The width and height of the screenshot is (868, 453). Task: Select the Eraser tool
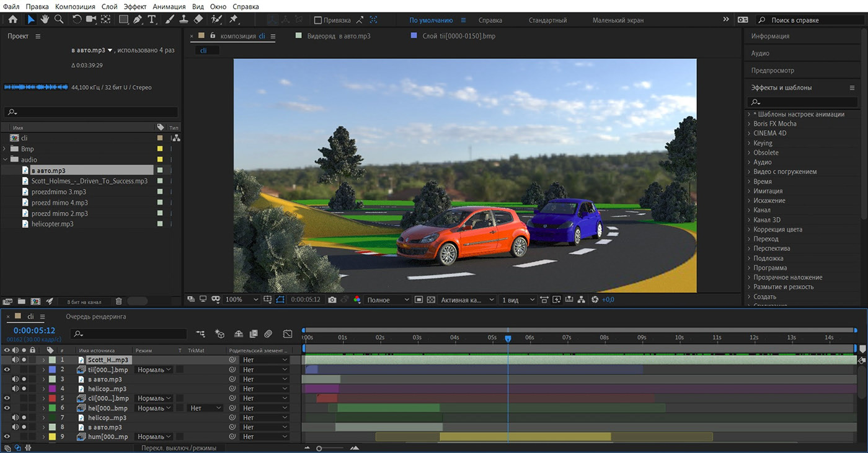pyautogui.click(x=198, y=20)
